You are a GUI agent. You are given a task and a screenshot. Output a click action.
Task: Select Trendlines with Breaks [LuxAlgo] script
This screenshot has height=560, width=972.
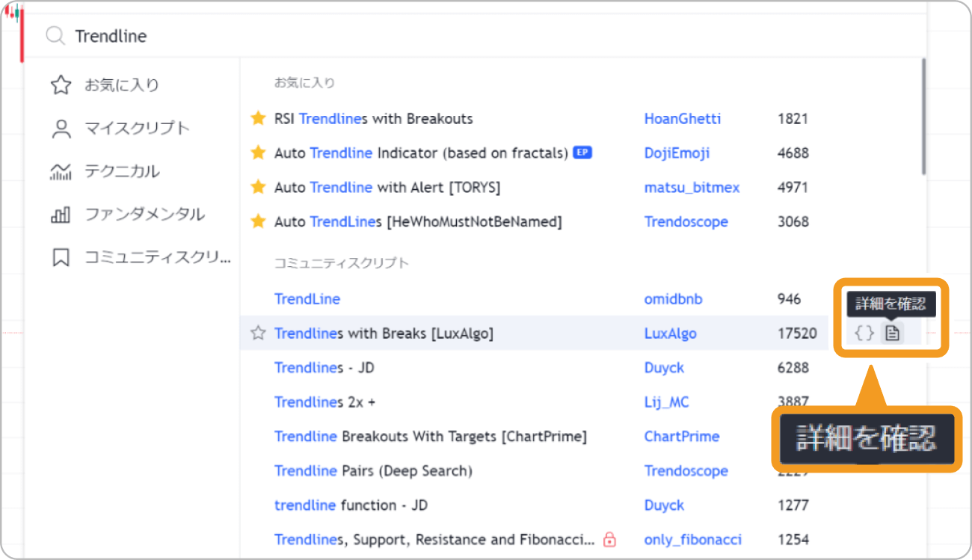tap(384, 333)
